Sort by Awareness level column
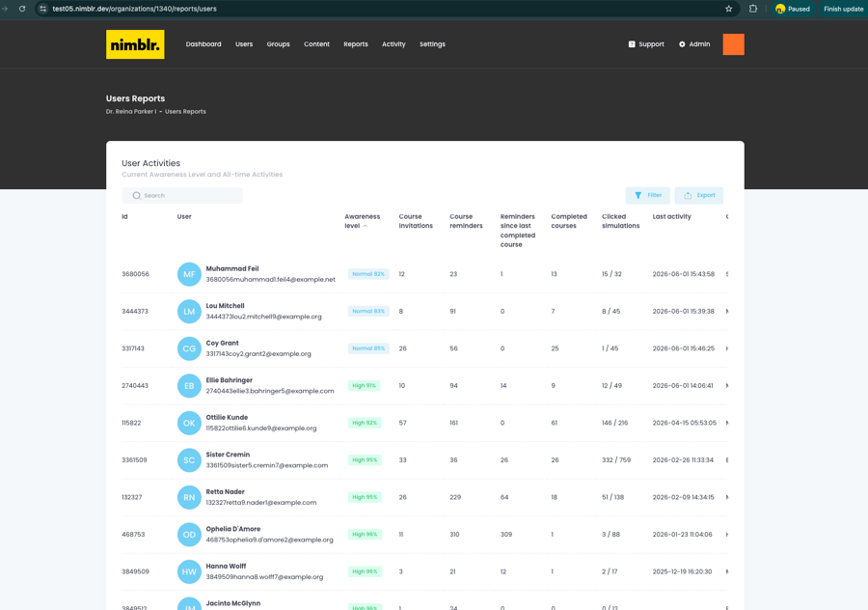 [362, 221]
